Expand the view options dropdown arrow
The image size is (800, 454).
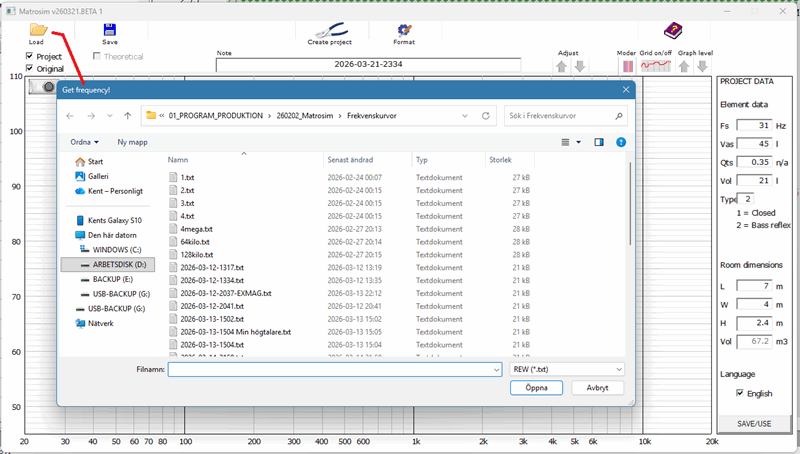(579, 142)
